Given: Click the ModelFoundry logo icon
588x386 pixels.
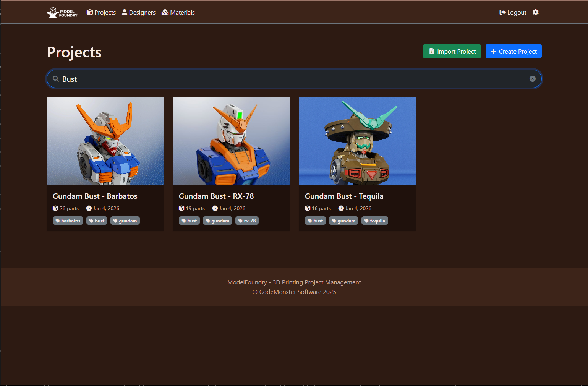Looking at the screenshot, I should [52, 12].
